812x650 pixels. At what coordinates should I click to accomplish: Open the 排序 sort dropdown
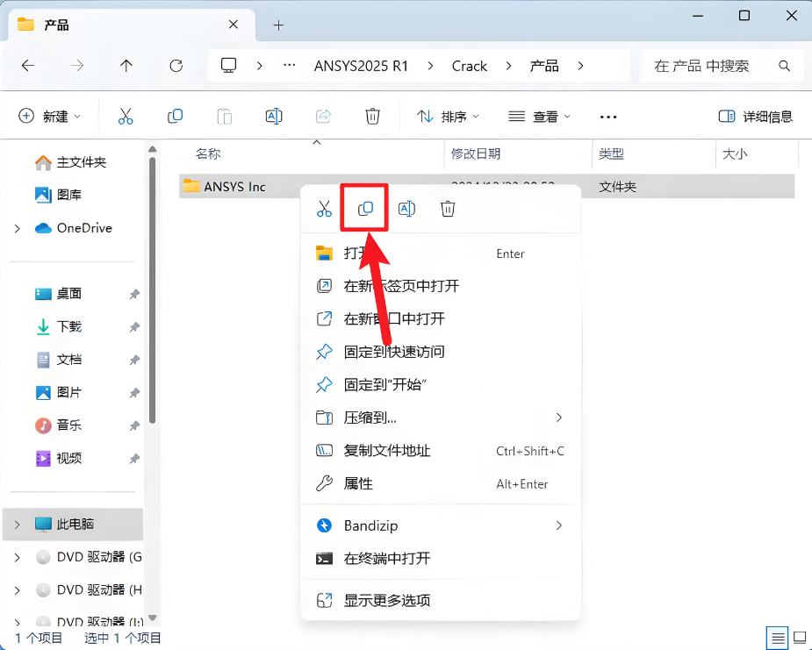[448, 117]
